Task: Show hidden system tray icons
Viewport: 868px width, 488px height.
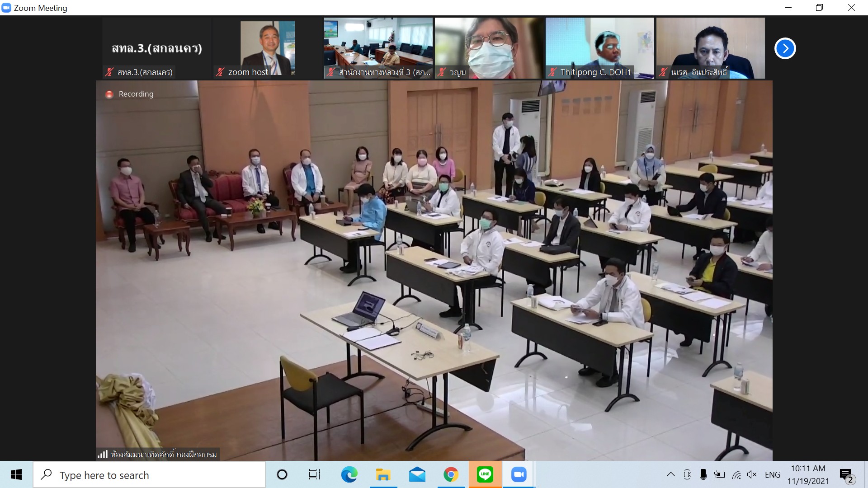Action: point(671,474)
